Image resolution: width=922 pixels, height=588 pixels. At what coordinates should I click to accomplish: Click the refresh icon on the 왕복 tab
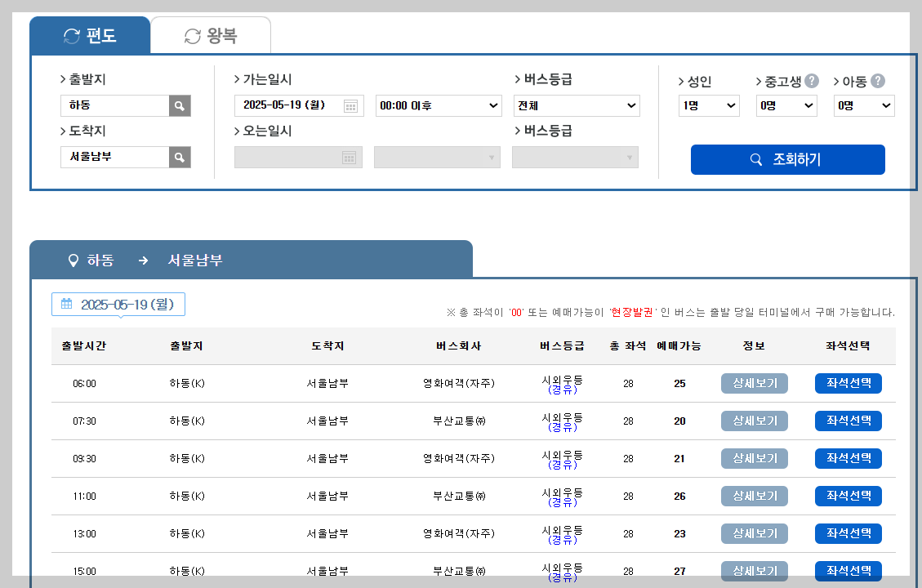191,35
